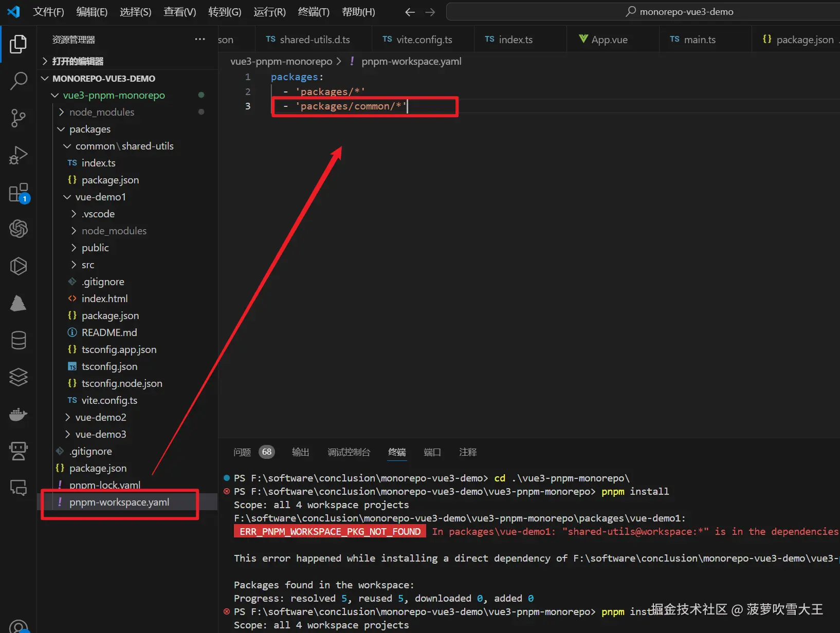840x633 pixels.
Task: Open 帮助(H) menu
Action: coord(358,12)
